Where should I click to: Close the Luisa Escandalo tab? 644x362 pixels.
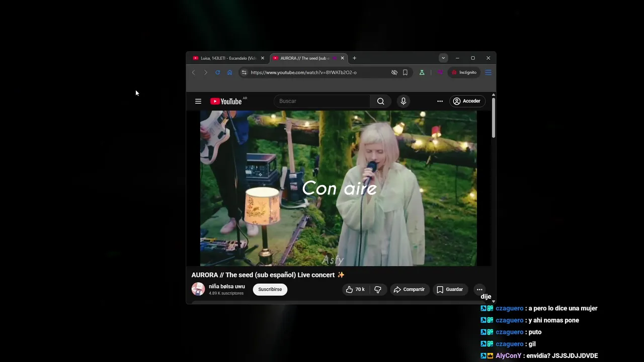[x=262, y=58]
